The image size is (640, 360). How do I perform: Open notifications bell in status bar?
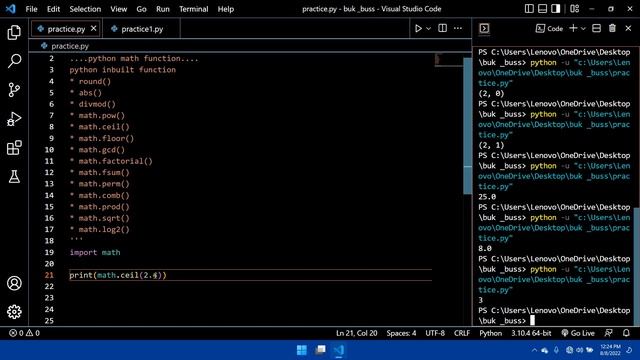click(627, 333)
